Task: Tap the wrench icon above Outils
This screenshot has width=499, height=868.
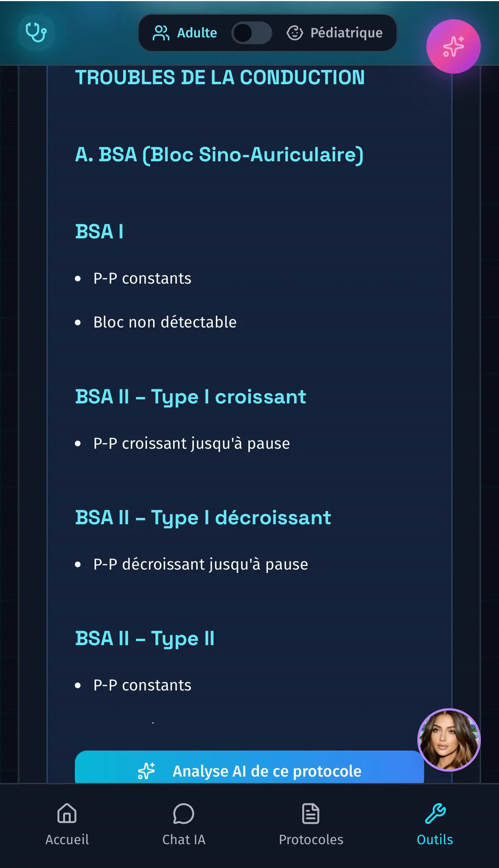Action: (x=435, y=813)
